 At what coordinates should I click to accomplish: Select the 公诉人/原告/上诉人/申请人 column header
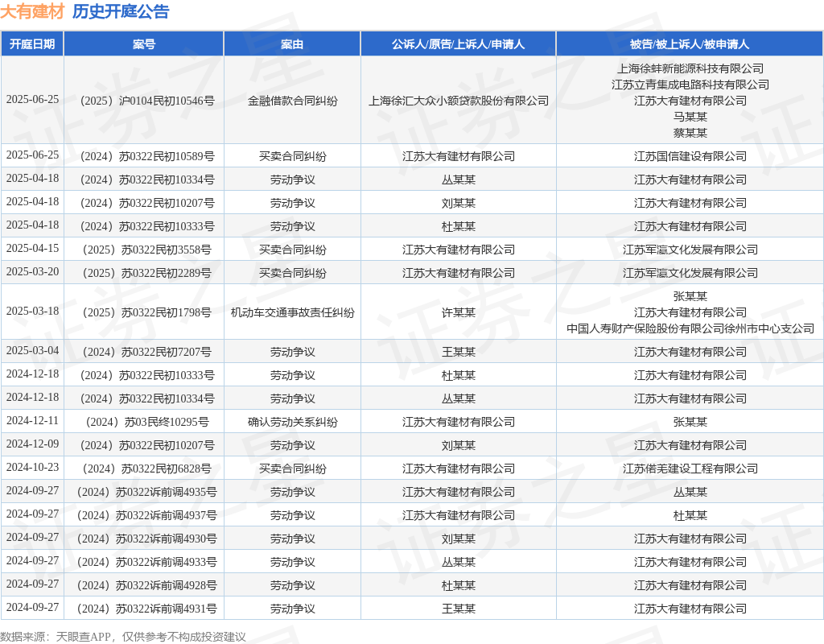pos(458,44)
